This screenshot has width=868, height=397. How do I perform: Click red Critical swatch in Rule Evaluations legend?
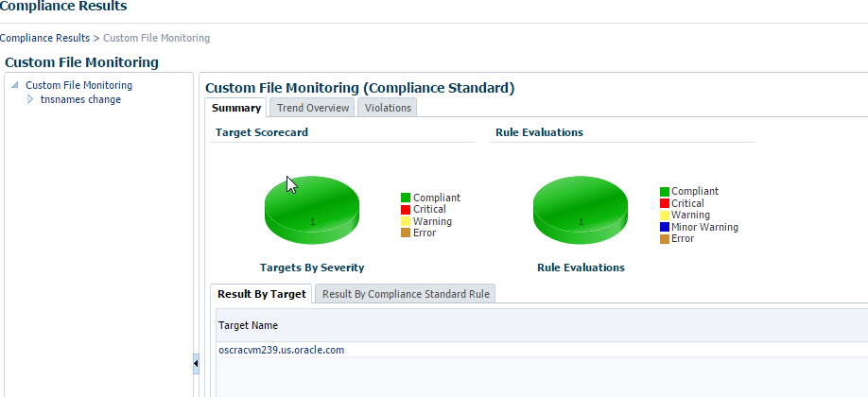click(665, 204)
